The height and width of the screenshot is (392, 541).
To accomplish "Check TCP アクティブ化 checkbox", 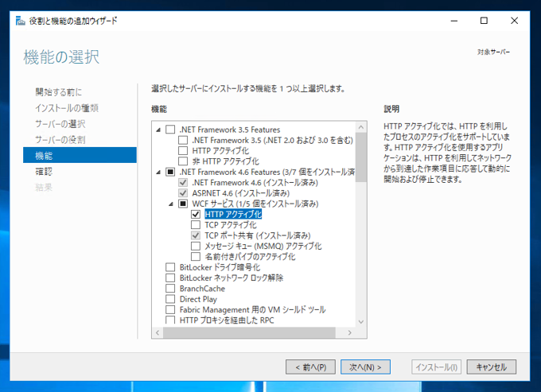I will 196,225.
